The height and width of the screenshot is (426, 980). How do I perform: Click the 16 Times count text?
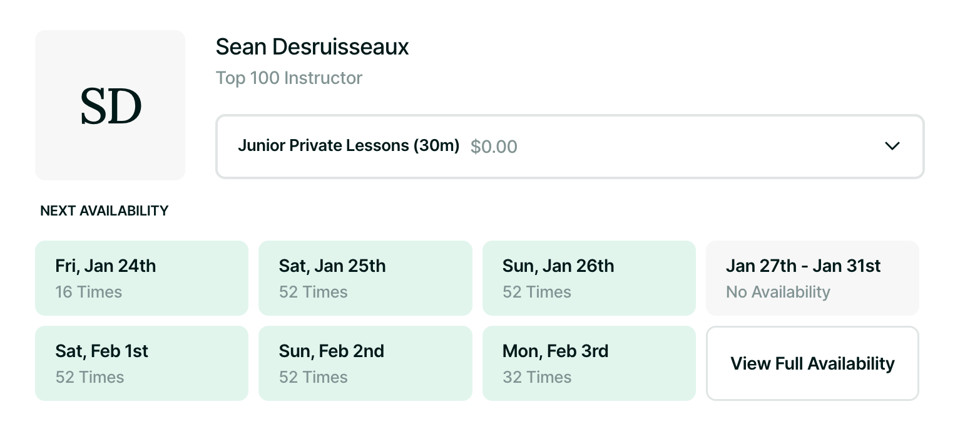88,292
